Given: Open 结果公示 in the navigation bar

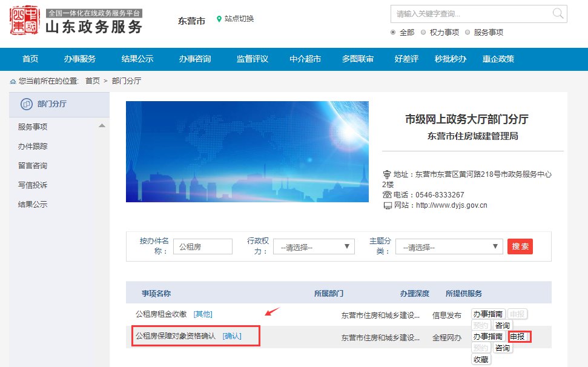Looking at the screenshot, I should (x=137, y=59).
